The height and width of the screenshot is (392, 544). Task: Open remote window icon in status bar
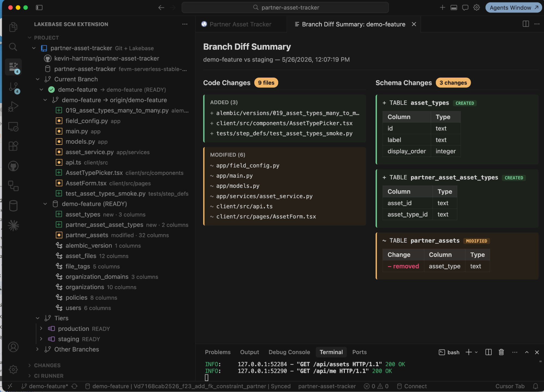[10, 386]
